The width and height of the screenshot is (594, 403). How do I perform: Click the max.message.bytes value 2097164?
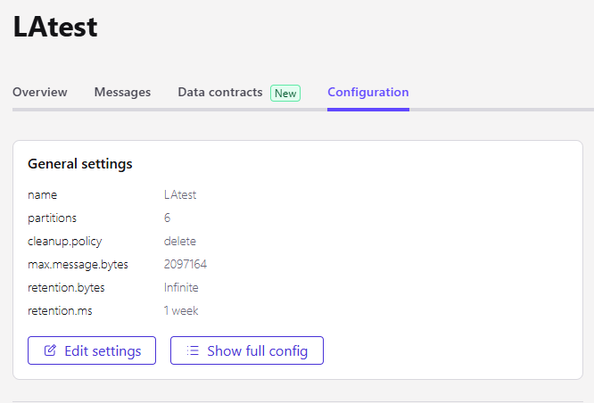pos(185,264)
